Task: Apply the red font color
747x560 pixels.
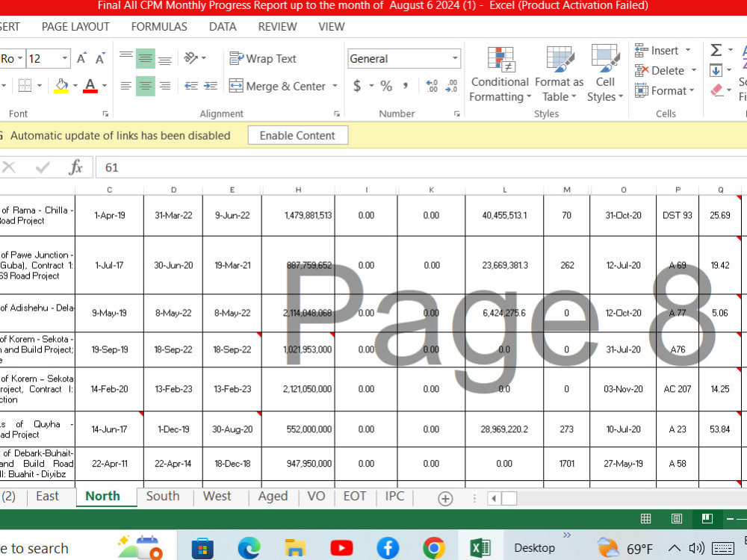Action: pyautogui.click(x=90, y=86)
